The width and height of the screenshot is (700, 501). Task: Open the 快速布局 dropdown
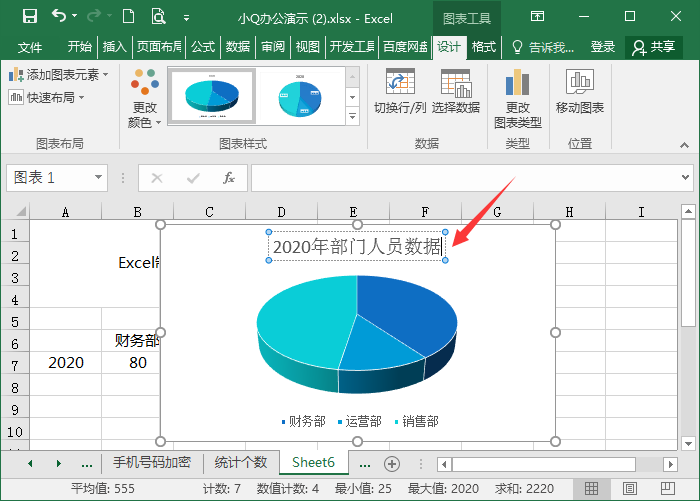click(46, 97)
